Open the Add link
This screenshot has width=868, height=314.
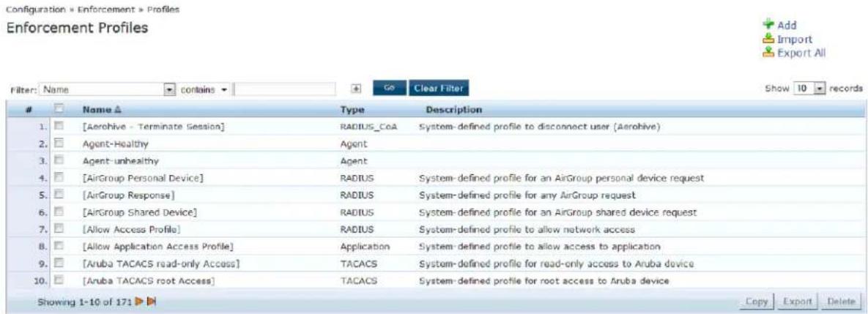[787, 26]
